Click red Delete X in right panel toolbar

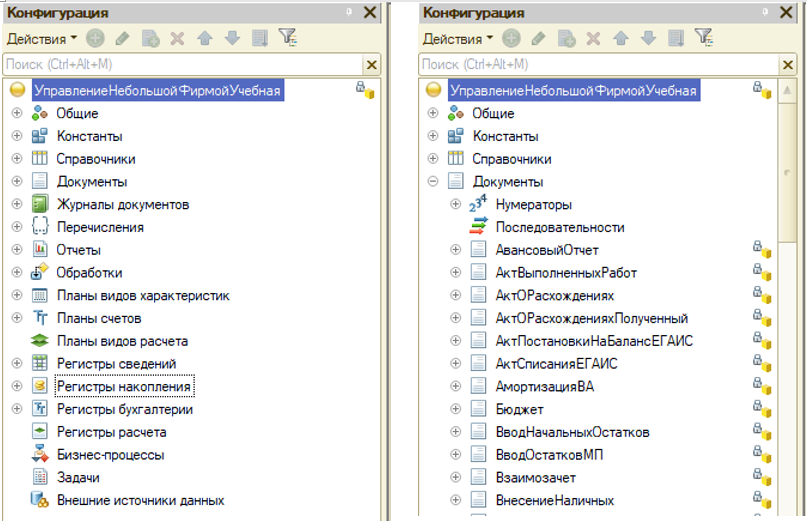593,38
